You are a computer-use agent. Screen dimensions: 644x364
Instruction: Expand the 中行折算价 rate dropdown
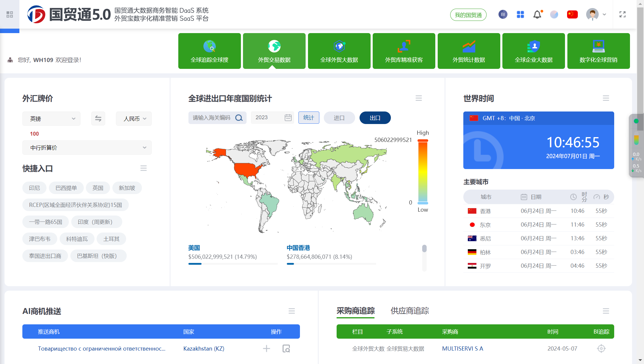87,148
